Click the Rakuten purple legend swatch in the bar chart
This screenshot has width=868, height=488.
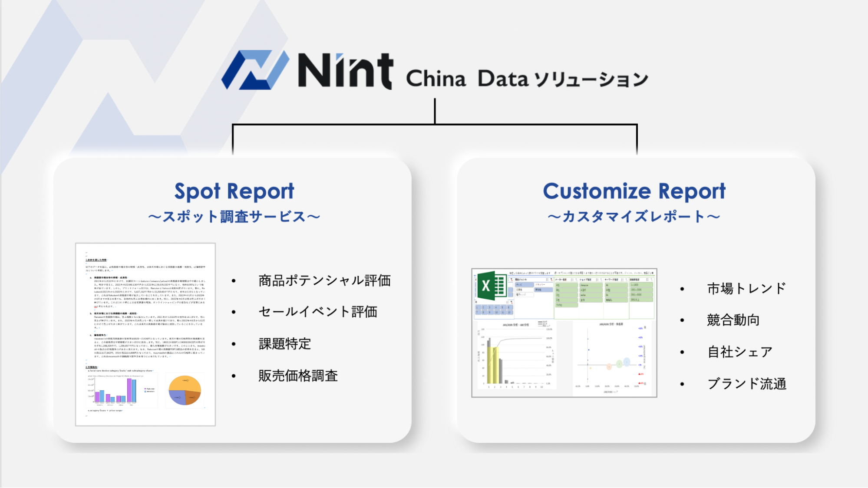[145, 389]
